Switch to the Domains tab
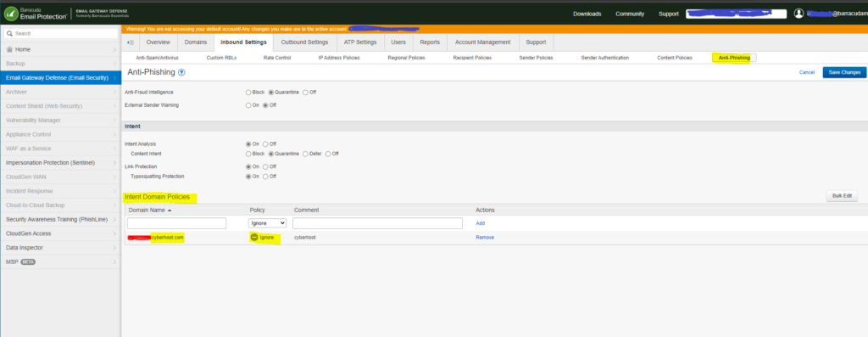Screen dimensions: 868x337 (196, 42)
